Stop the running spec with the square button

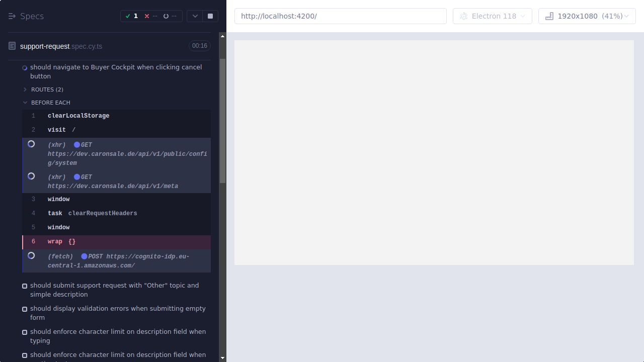coord(210,16)
